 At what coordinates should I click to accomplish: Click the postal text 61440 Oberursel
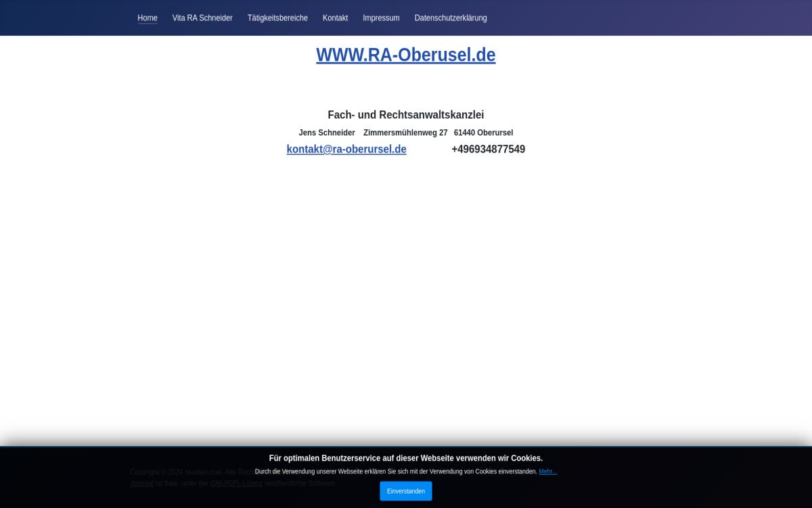coord(483,133)
